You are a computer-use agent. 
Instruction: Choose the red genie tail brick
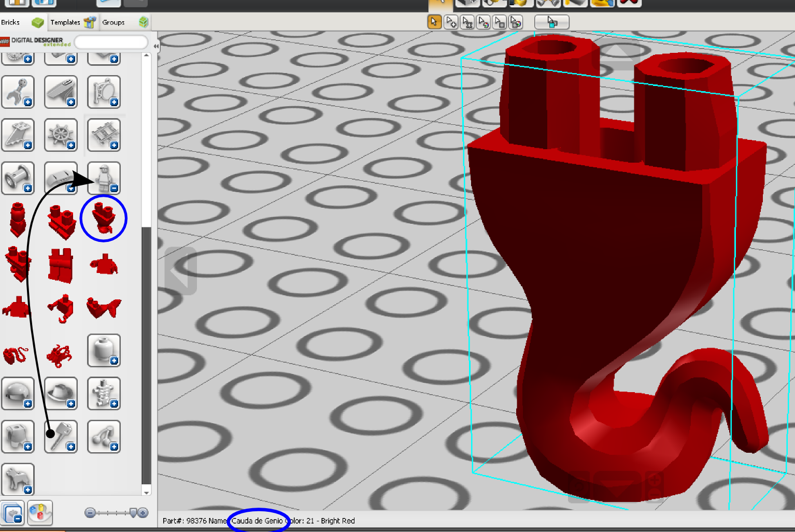104,218
